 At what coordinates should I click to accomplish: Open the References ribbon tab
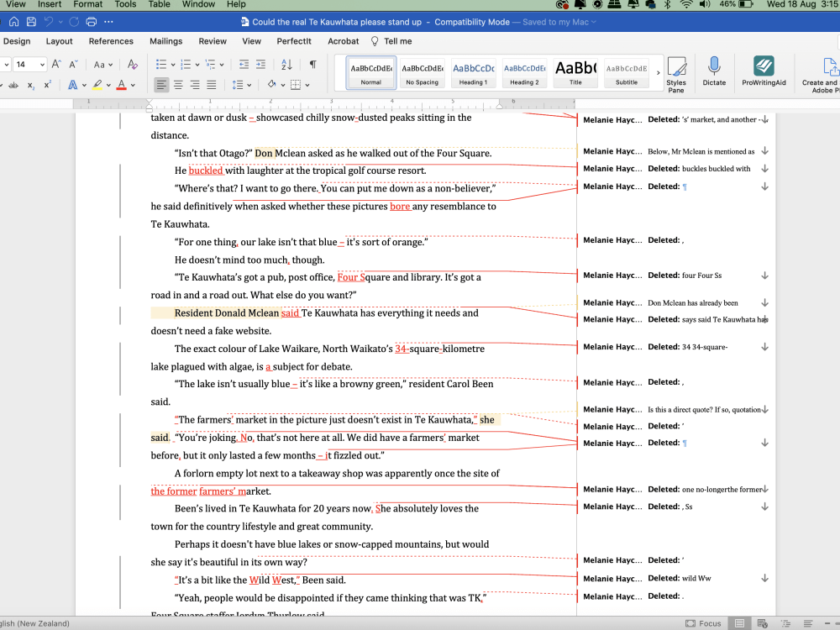pyautogui.click(x=111, y=41)
